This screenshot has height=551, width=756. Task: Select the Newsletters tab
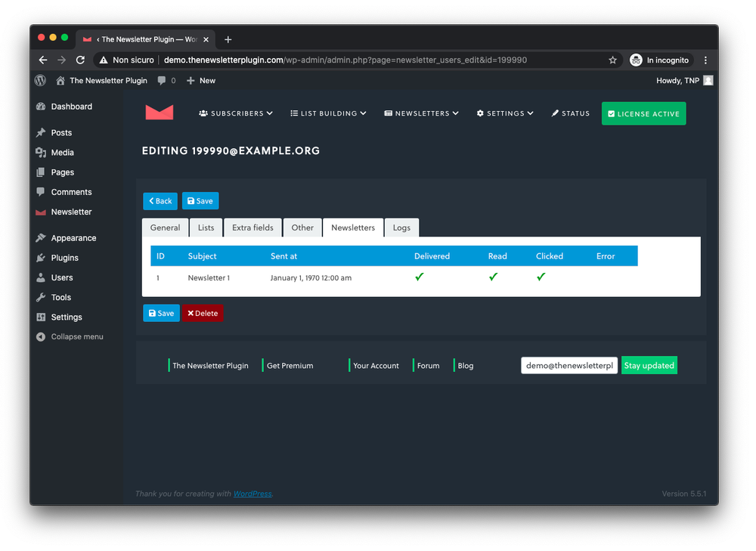353,228
